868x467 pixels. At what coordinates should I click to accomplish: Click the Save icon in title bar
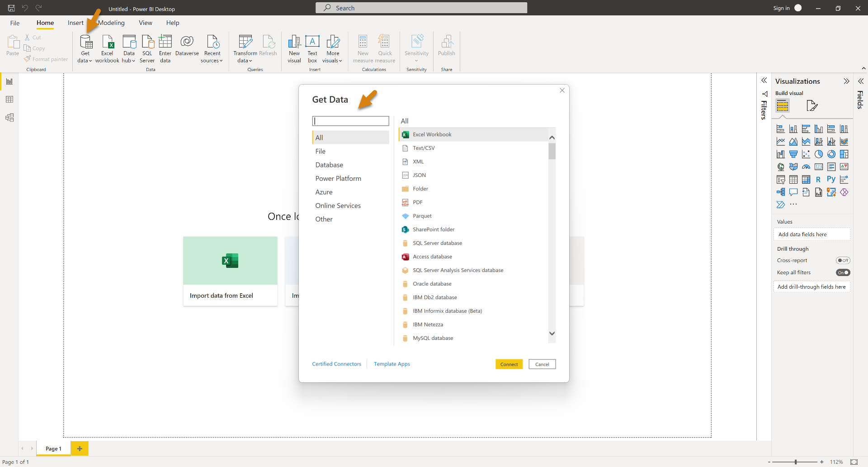tap(11, 8)
